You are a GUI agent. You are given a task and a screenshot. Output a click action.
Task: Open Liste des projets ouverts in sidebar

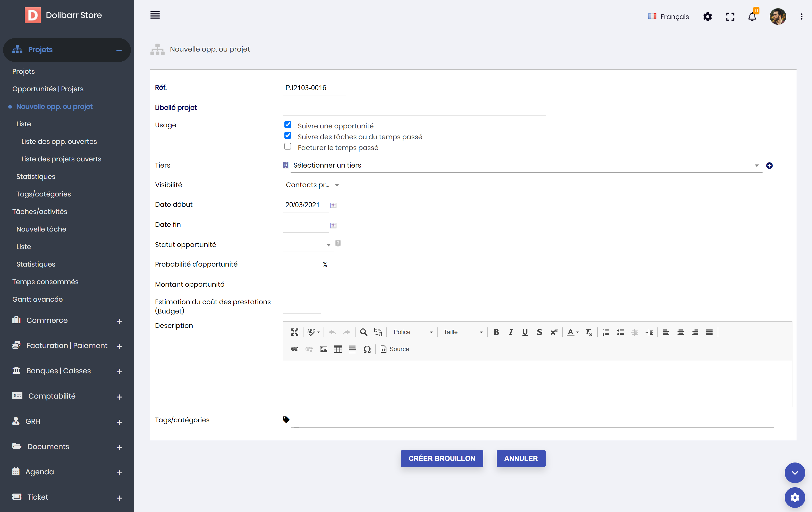click(x=61, y=159)
